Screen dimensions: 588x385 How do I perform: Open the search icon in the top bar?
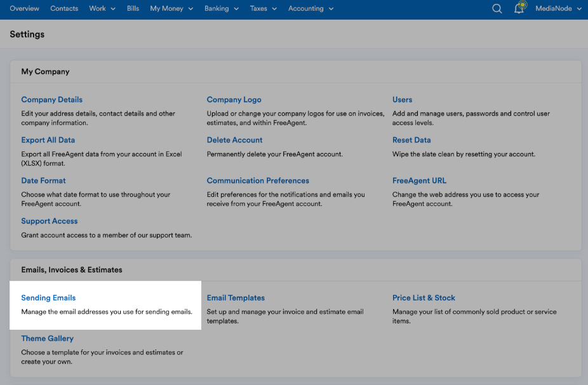(x=497, y=9)
